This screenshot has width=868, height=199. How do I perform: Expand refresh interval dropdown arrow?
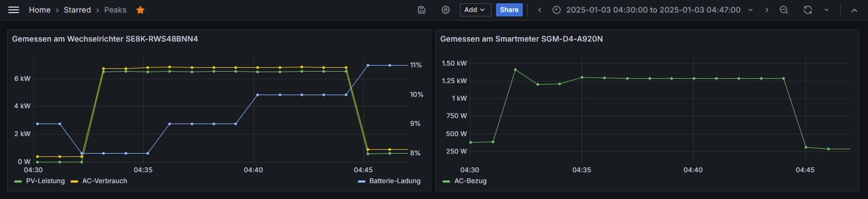pyautogui.click(x=826, y=10)
